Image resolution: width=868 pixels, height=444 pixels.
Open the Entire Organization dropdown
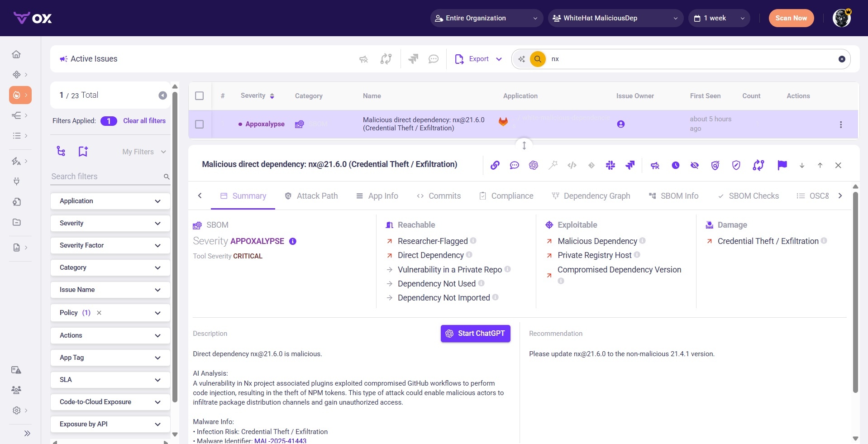pos(486,18)
